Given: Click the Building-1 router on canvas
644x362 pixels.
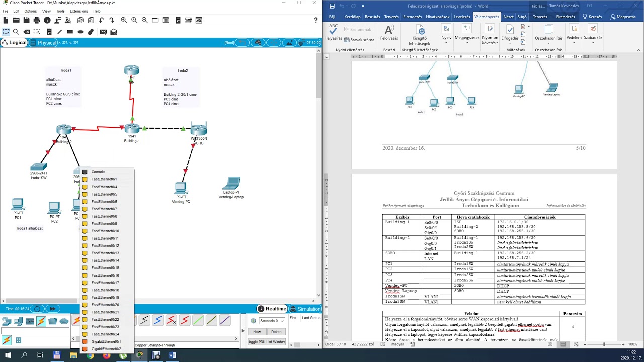Looking at the screenshot, I should pyautogui.click(x=132, y=130).
